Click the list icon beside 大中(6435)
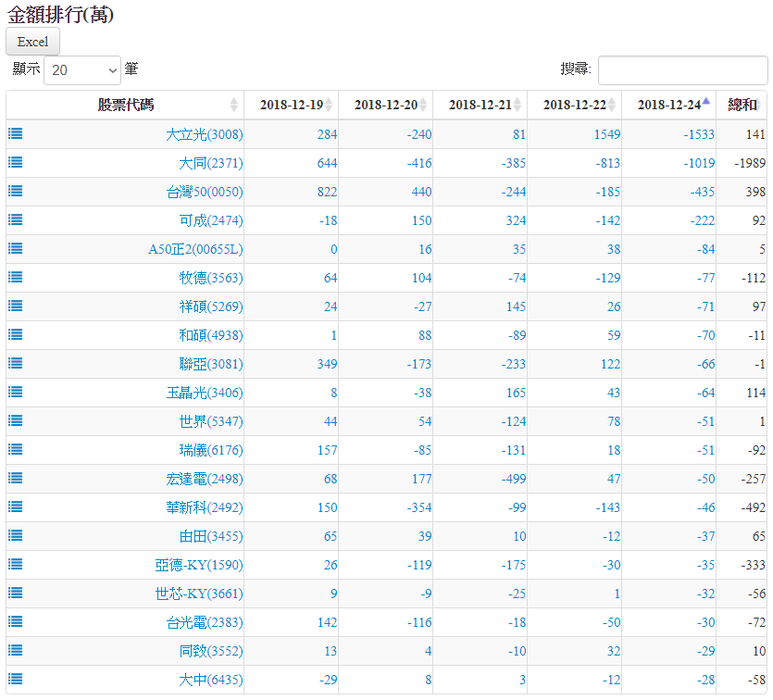 pyautogui.click(x=15, y=679)
